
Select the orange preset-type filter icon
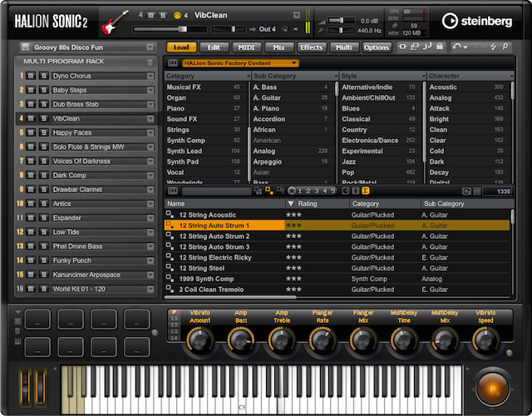point(269,191)
